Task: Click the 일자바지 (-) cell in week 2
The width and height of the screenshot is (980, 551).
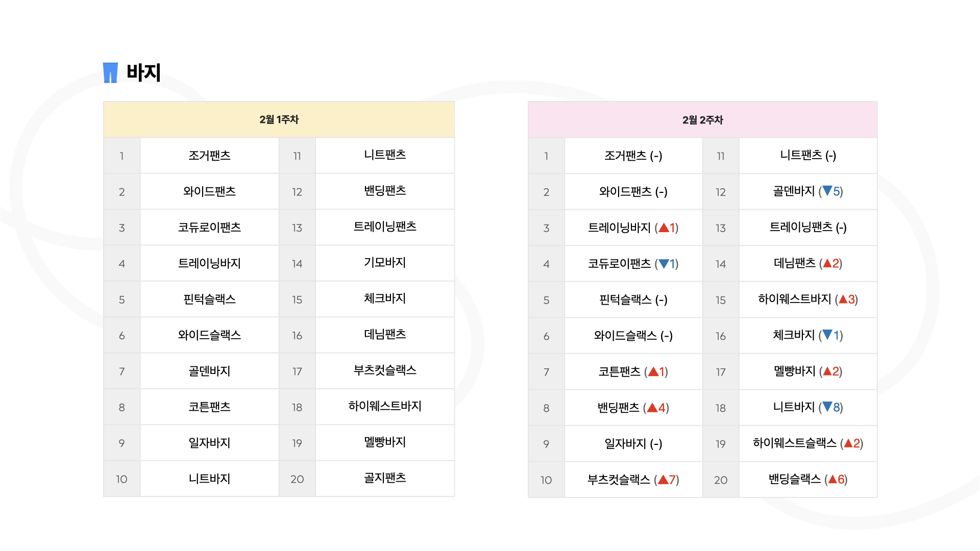Action: 633,444
